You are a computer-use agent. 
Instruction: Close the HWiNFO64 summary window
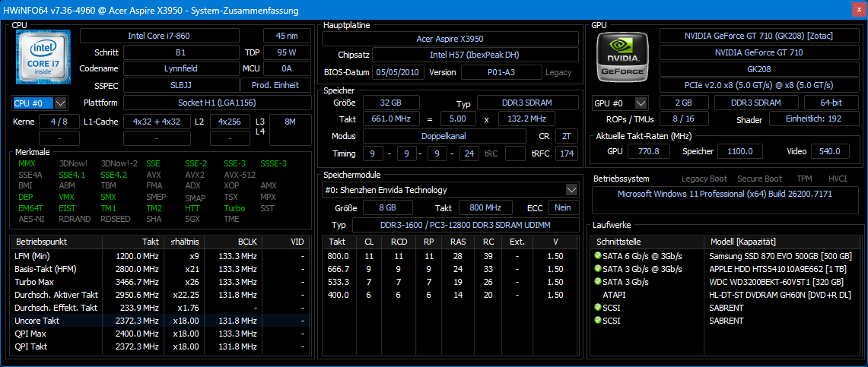[852, 11]
